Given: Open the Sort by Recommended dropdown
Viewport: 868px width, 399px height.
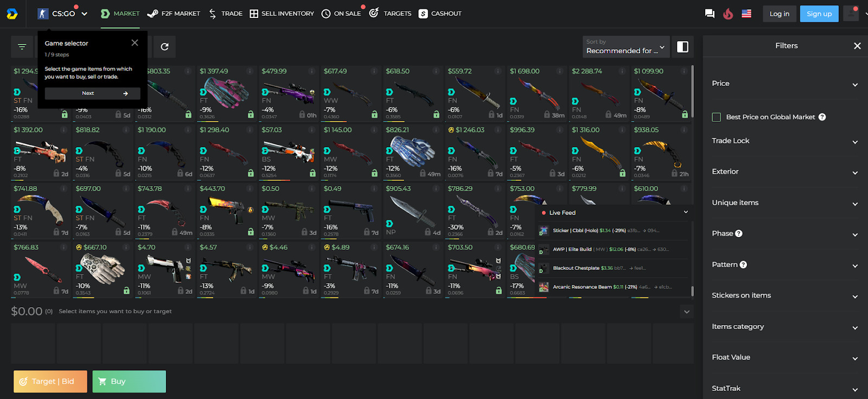Looking at the screenshot, I should 626,47.
